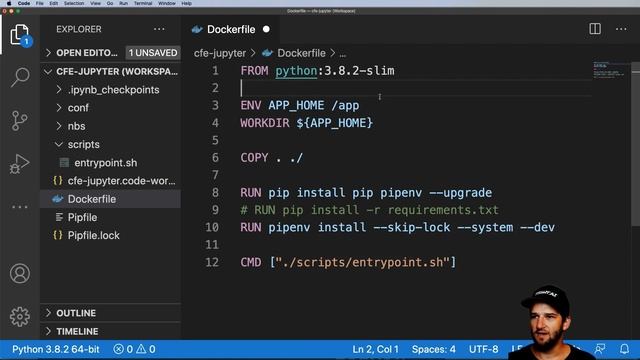Click the python image link on line 1
This screenshot has height=360, width=640.
pyautogui.click(x=296, y=71)
